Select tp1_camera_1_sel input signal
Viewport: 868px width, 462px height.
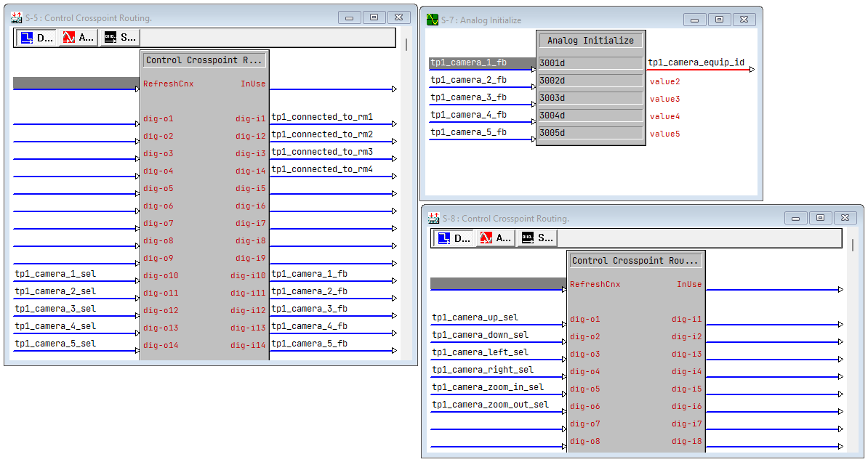tap(55, 275)
